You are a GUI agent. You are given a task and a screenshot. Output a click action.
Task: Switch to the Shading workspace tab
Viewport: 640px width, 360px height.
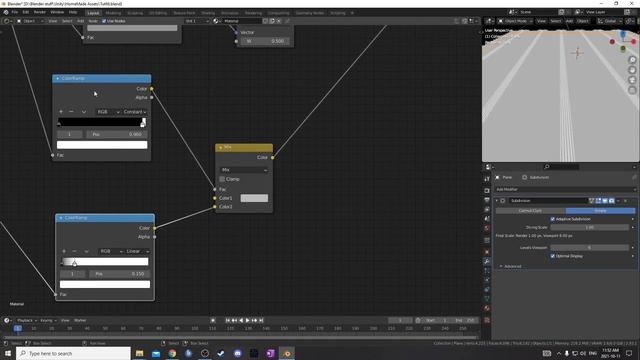[x=208, y=13]
